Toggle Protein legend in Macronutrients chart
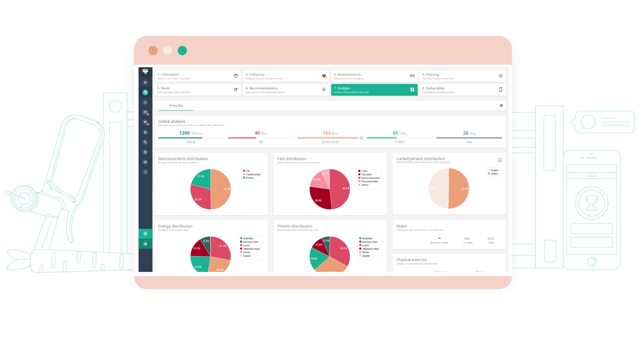This screenshot has width=644, height=337. tap(250, 178)
